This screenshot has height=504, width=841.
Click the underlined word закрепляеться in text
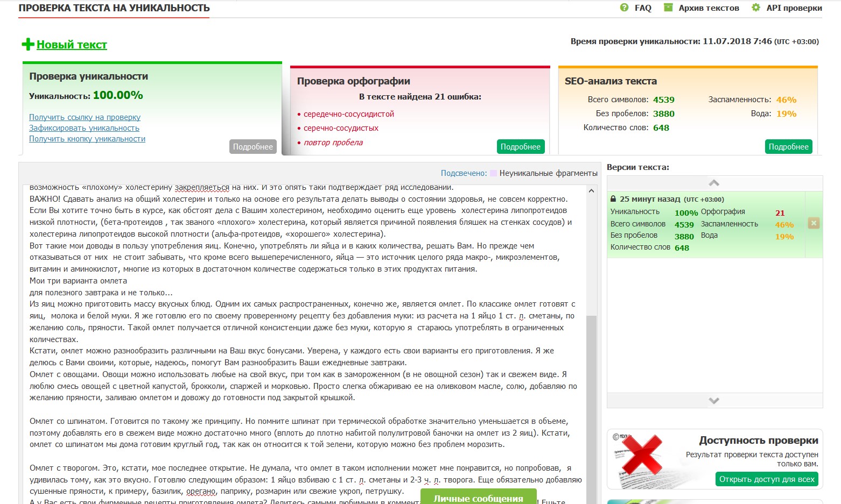(x=202, y=187)
